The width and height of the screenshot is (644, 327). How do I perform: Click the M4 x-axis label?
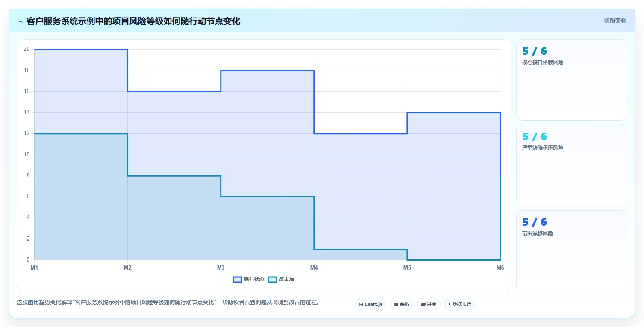[x=314, y=268]
